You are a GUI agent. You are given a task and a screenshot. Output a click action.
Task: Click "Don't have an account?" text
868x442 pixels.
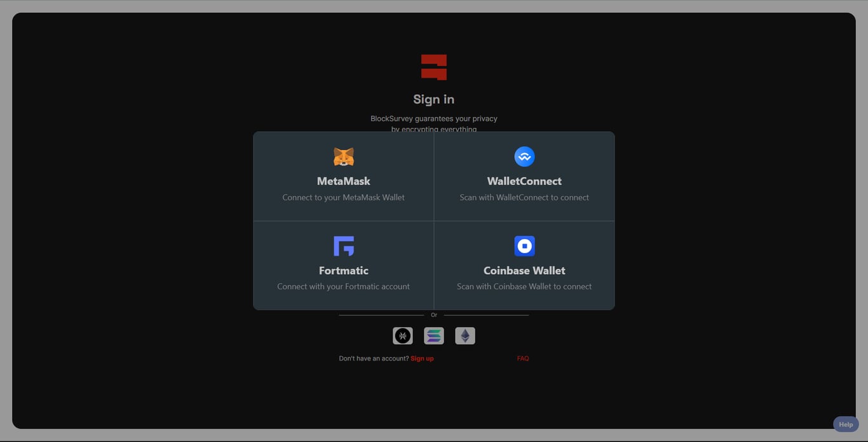point(374,359)
